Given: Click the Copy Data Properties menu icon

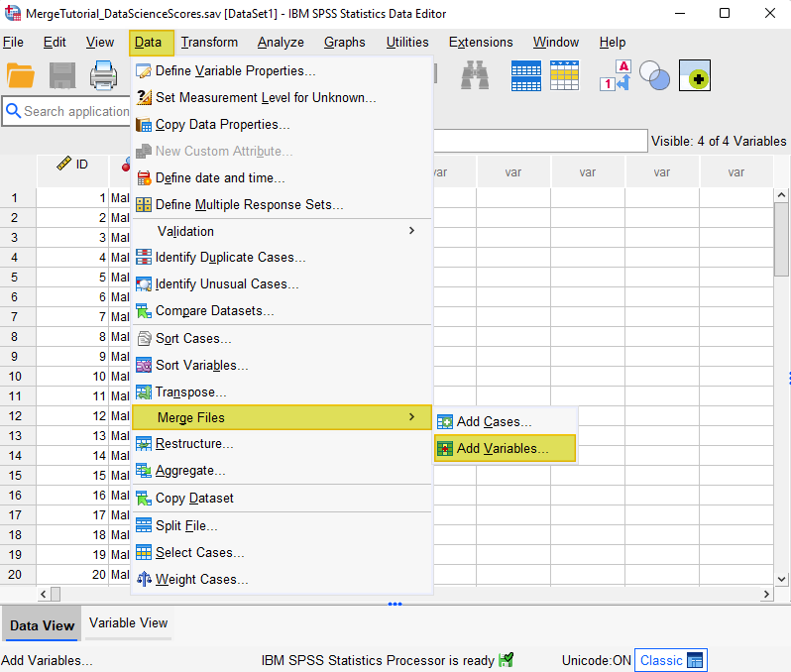Looking at the screenshot, I should tap(144, 125).
